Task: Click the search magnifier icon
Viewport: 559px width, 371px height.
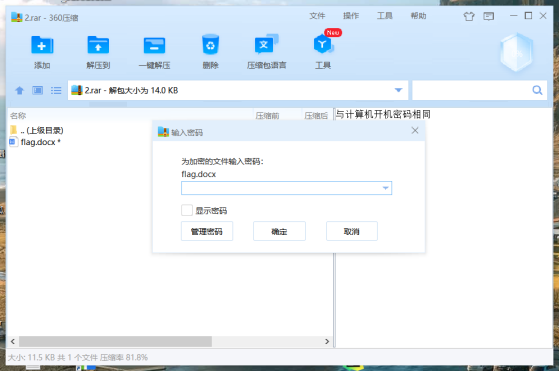Action: pyautogui.click(x=537, y=90)
